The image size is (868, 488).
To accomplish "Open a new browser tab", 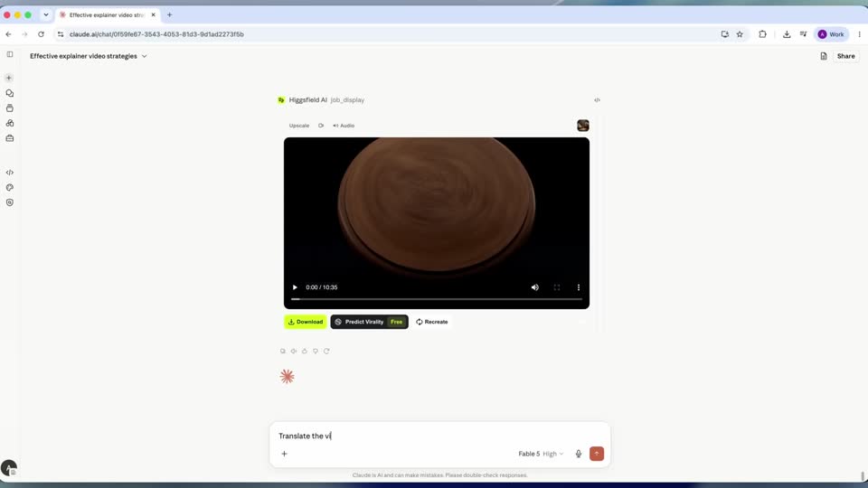I will click(169, 15).
